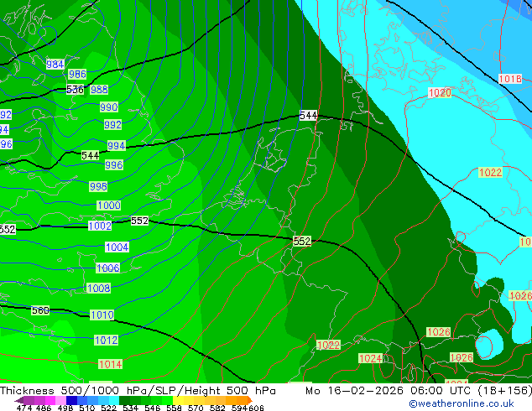
Task: Click the 1020 red isobar label at upper right
Action: [x=440, y=93]
